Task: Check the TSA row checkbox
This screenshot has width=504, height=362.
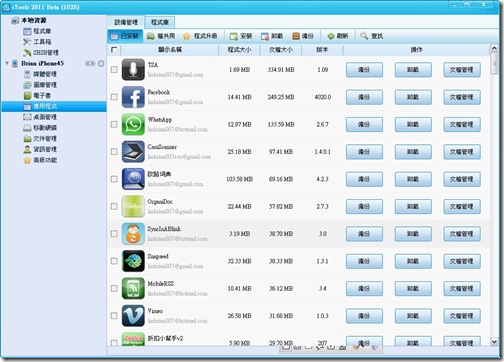Action: pos(114,69)
